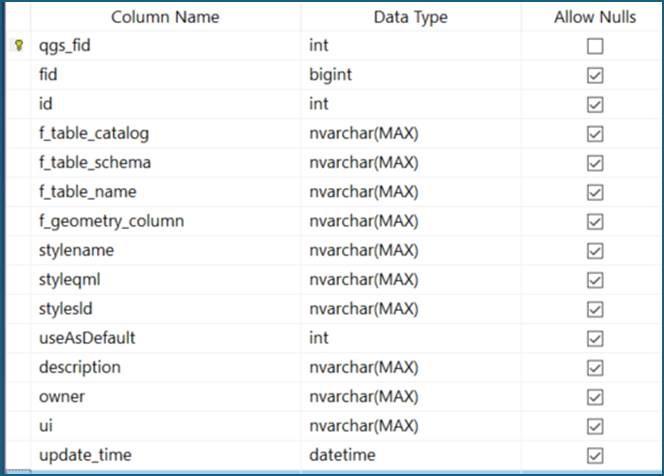This screenshot has height=476, width=664.
Task: Uncheck Allow Nulls for ui row
Action: click(x=595, y=426)
